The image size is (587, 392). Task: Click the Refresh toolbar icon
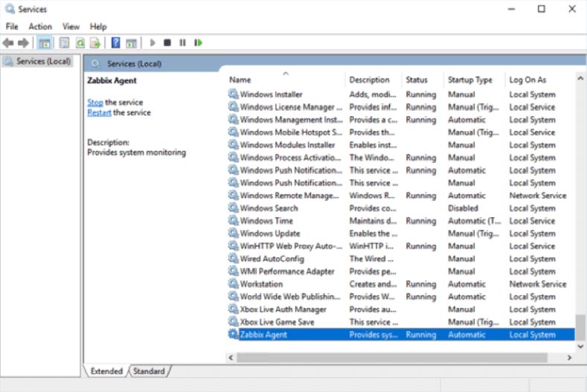click(x=80, y=43)
